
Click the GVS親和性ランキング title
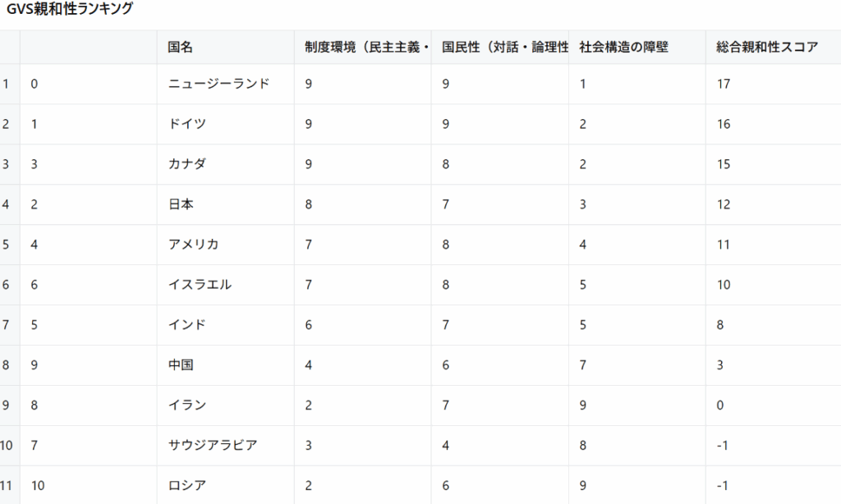click(70, 8)
